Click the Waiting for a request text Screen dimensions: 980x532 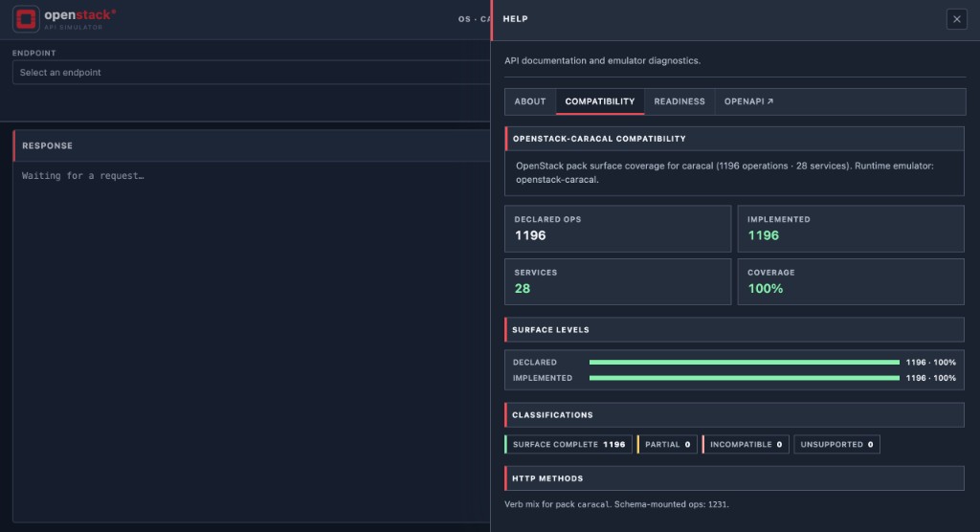[x=83, y=176]
